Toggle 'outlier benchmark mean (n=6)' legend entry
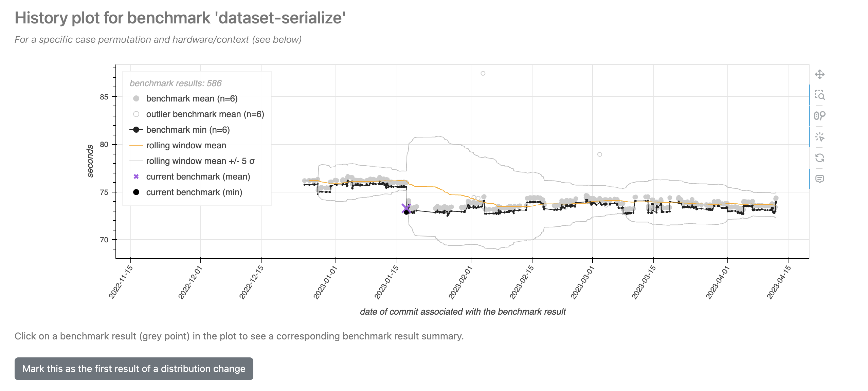Screen dimensions: 868x391 point(197,114)
